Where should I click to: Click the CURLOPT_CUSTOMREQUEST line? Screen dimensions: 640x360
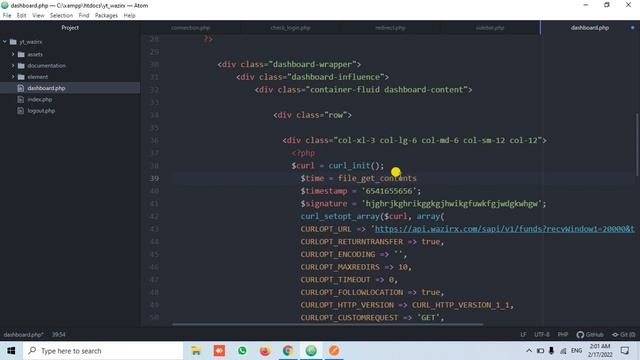point(372,318)
